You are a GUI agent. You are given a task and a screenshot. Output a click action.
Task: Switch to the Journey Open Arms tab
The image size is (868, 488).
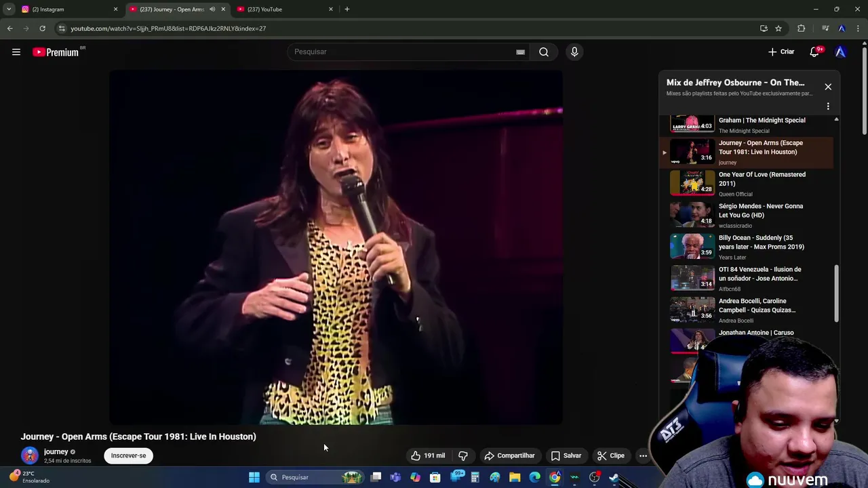pyautogui.click(x=170, y=9)
